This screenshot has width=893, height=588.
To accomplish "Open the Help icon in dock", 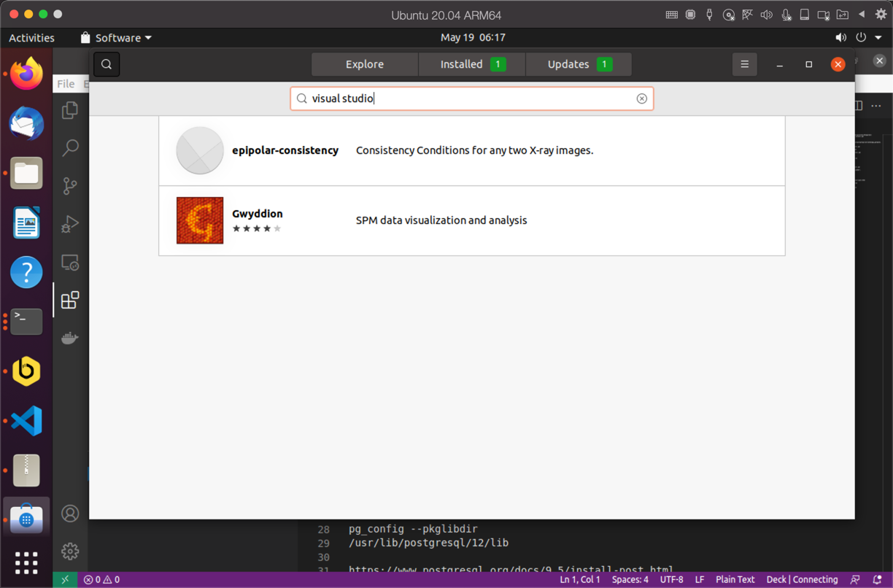I will click(x=26, y=272).
